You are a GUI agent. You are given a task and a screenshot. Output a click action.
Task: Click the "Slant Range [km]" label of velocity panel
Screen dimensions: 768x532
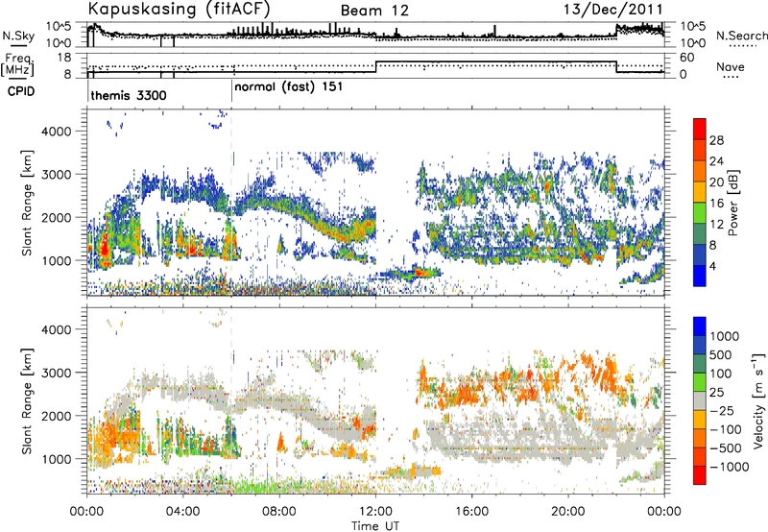(27, 401)
